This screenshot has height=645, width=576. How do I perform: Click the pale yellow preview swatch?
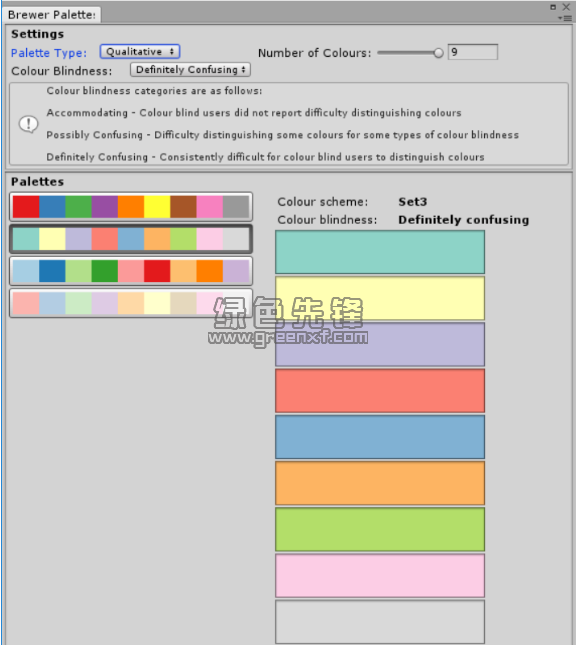coord(380,298)
